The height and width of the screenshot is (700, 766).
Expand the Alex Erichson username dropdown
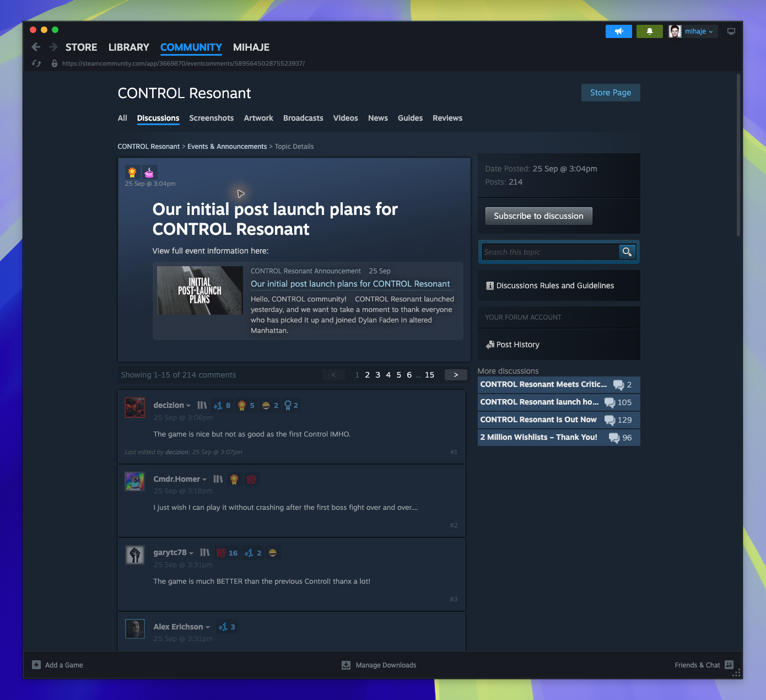(x=207, y=627)
